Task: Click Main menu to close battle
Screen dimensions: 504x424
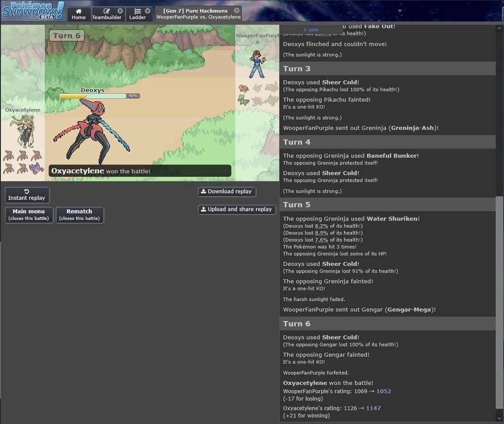Action: (x=29, y=215)
